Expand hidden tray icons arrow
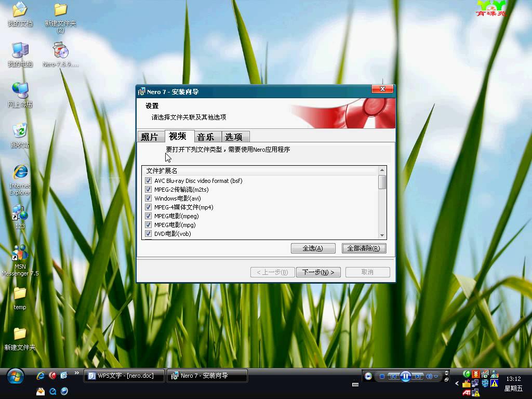Image resolution: width=532 pixels, height=399 pixels. (x=457, y=383)
